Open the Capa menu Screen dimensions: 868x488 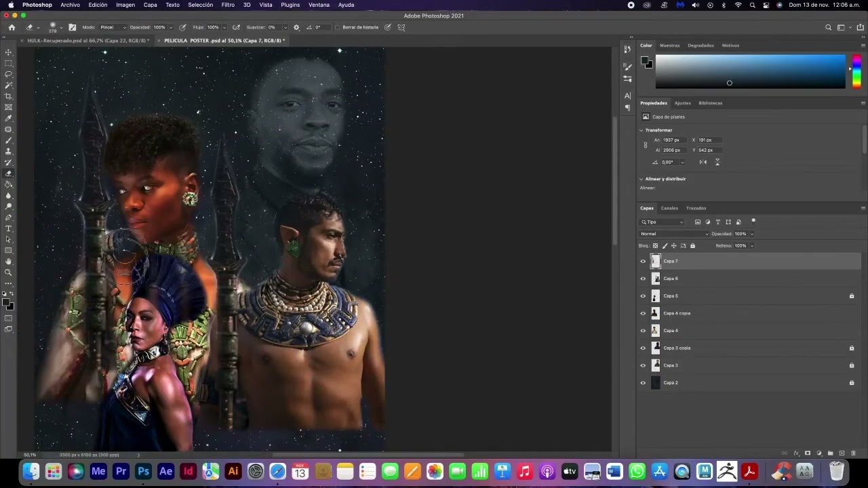(150, 5)
